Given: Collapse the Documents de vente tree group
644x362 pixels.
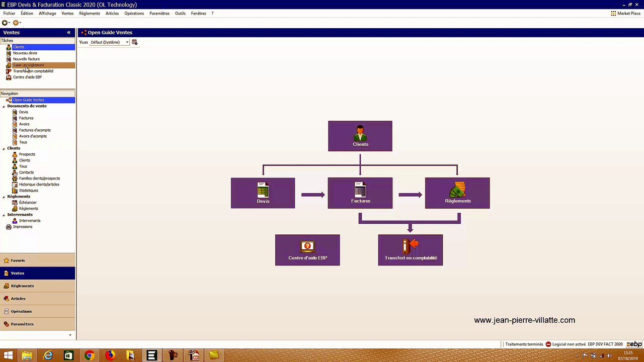Looking at the screenshot, I should click(x=4, y=106).
